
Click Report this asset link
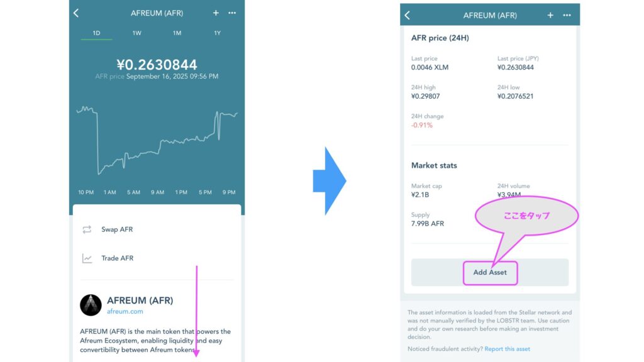click(x=508, y=349)
